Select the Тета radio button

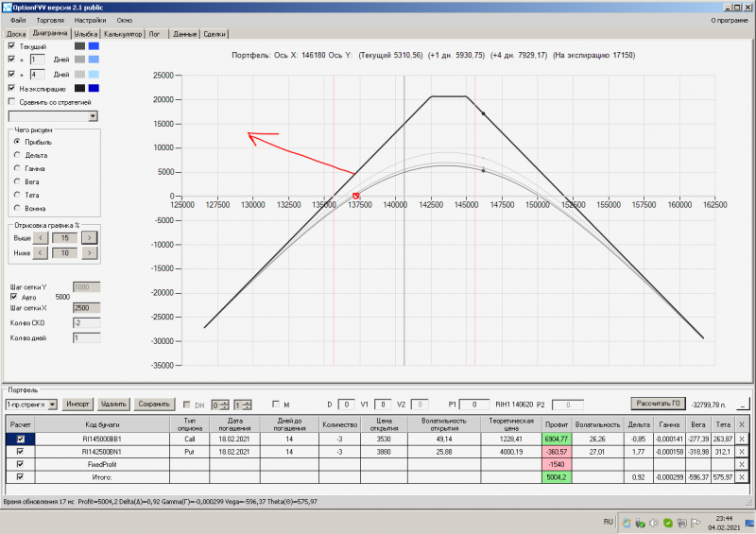(17, 195)
